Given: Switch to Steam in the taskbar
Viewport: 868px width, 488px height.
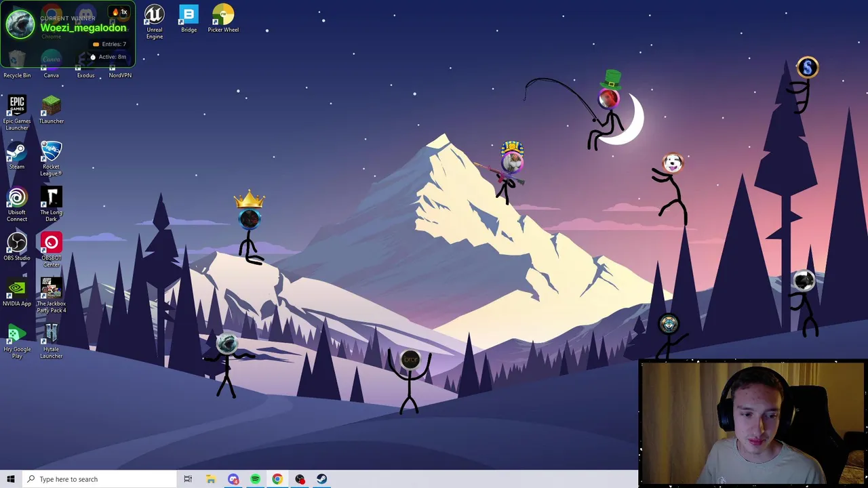Looking at the screenshot, I should tap(321, 479).
